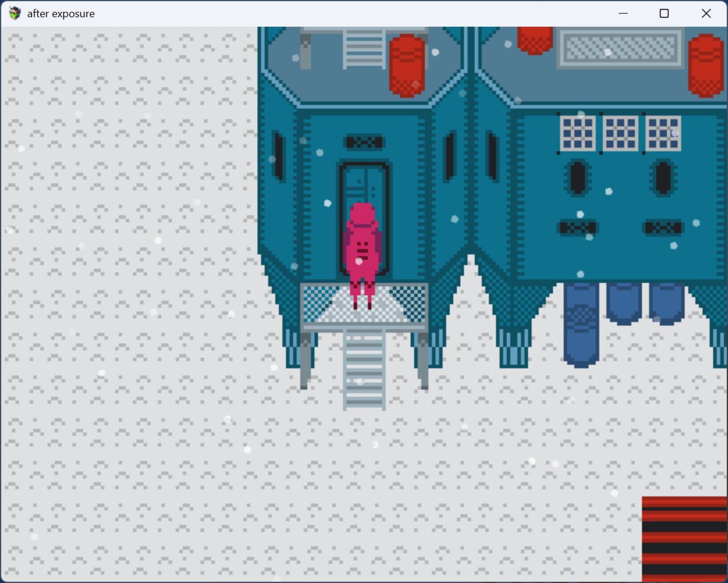Click the snowy ground in the lower left
Image resolution: width=728 pixels, height=583 pixels.
(x=108, y=486)
